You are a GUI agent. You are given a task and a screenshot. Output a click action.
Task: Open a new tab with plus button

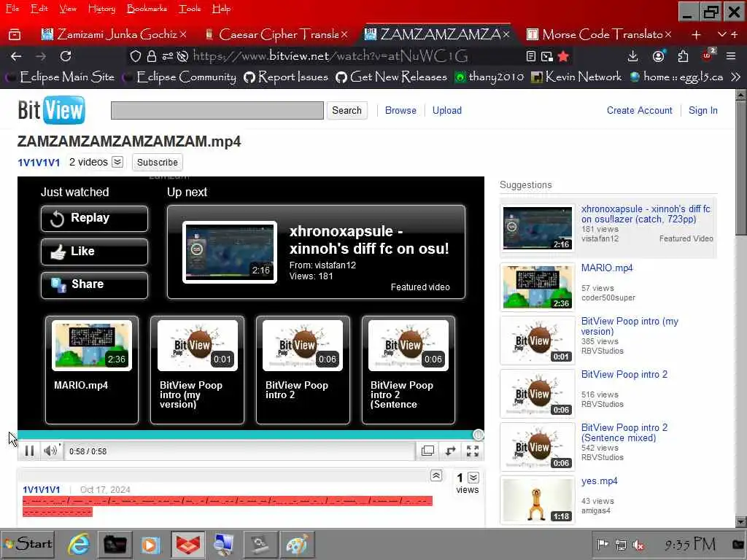[696, 35]
